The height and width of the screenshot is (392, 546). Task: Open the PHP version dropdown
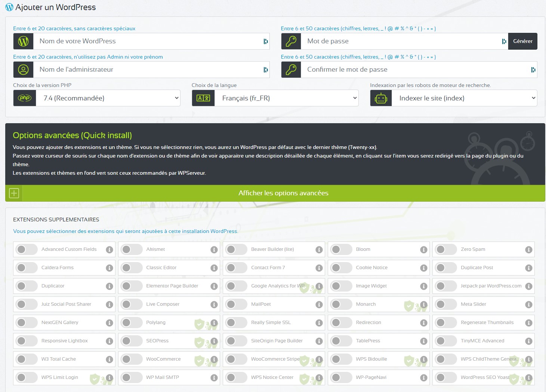pyautogui.click(x=108, y=98)
